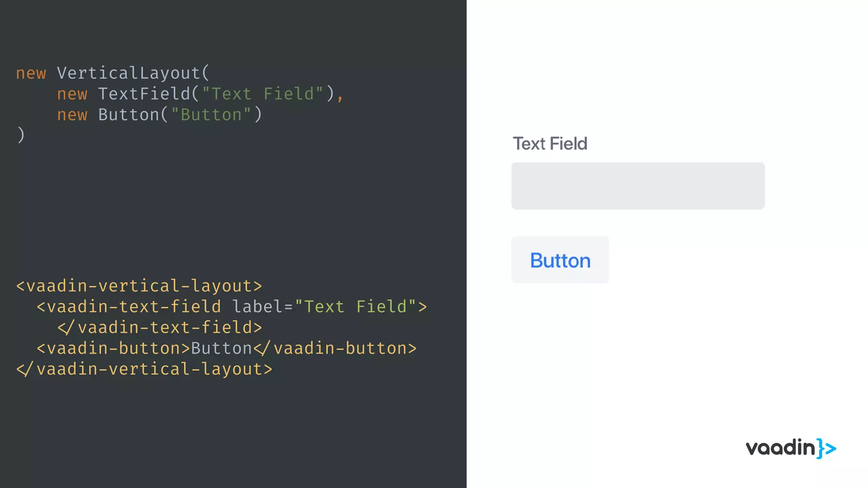
Task: Click the opening vaadin-vertical-layout tag
Action: click(x=139, y=286)
